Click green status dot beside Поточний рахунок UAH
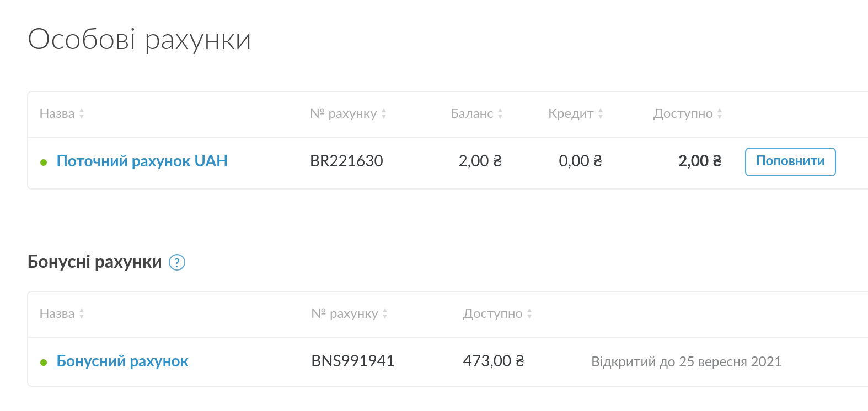868x411 pixels. click(44, 163)
